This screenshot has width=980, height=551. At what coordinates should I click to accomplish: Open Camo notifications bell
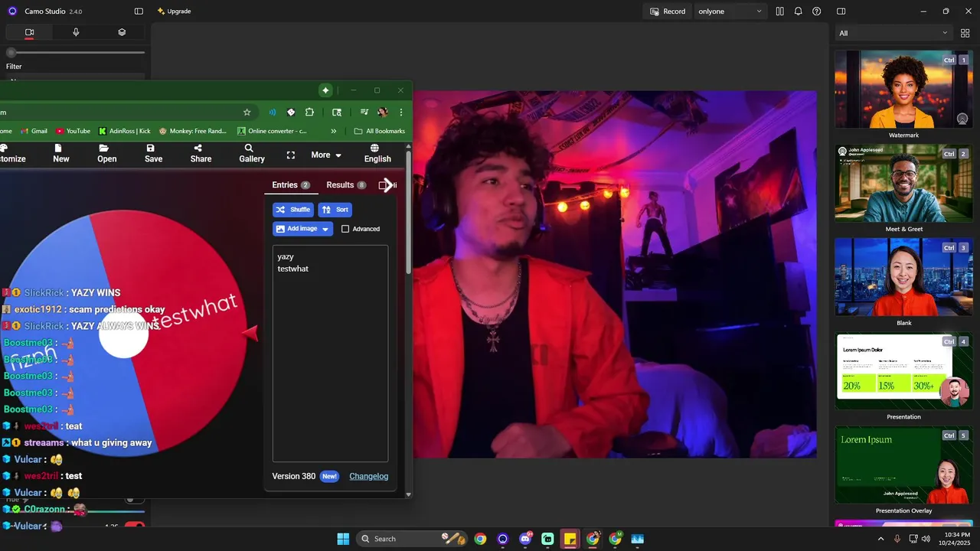click(x=798, y=11)
